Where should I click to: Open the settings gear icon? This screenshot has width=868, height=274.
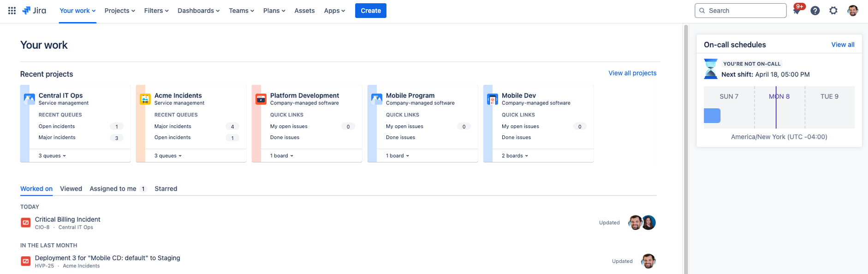(833, 11)
